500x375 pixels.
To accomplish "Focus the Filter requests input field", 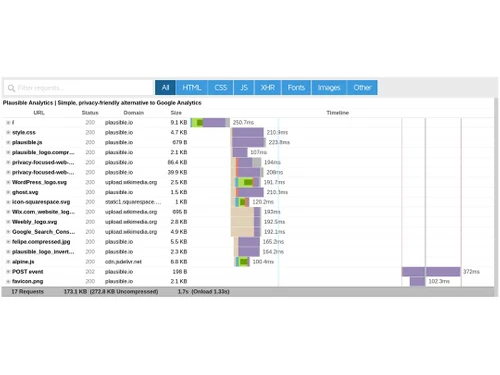I will [x=79, y=88].
